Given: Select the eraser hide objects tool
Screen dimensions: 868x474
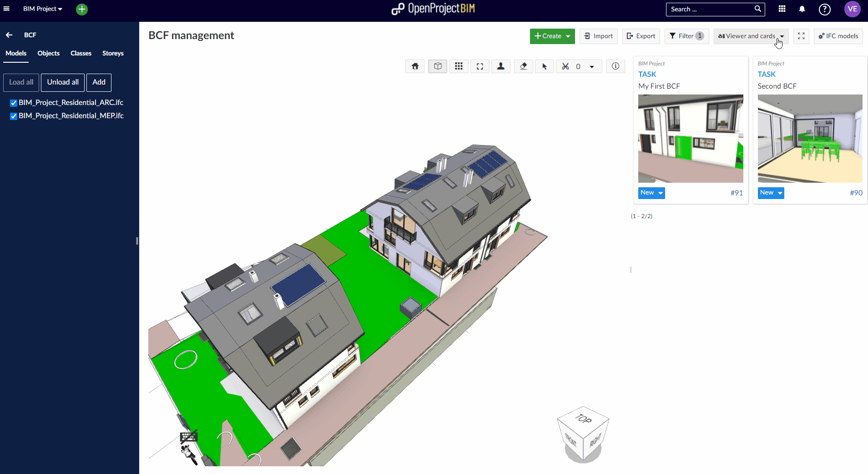Looking at the screenshot, I should [523, 66].
